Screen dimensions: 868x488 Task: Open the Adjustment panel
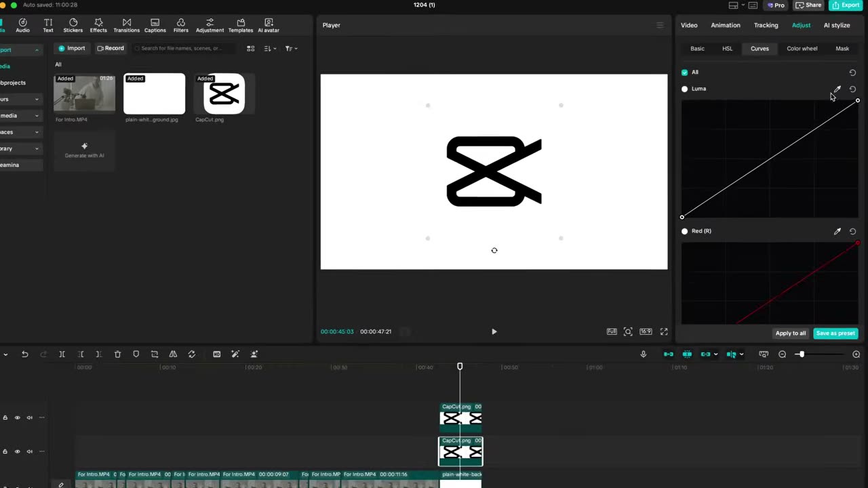click(210, 26)
